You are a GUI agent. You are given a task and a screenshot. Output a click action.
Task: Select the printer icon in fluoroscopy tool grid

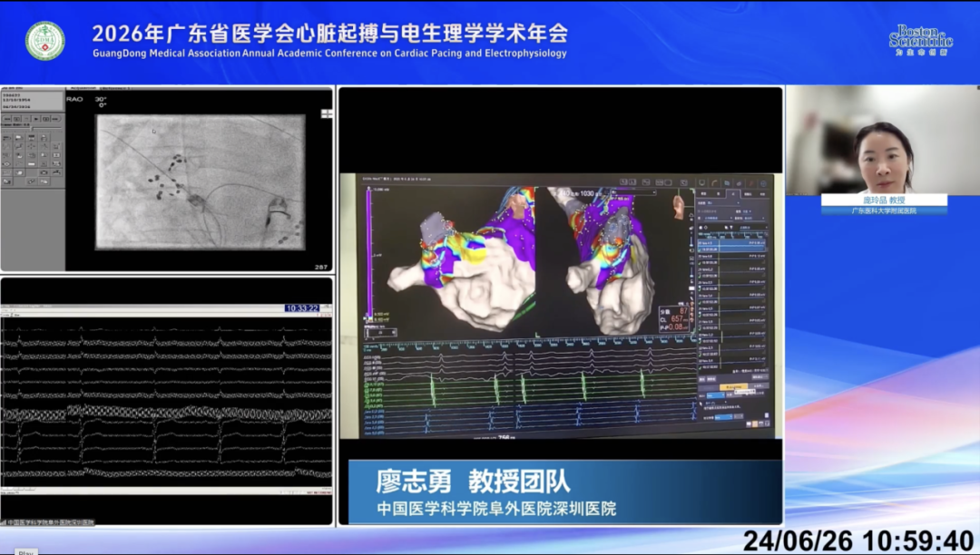44,138
